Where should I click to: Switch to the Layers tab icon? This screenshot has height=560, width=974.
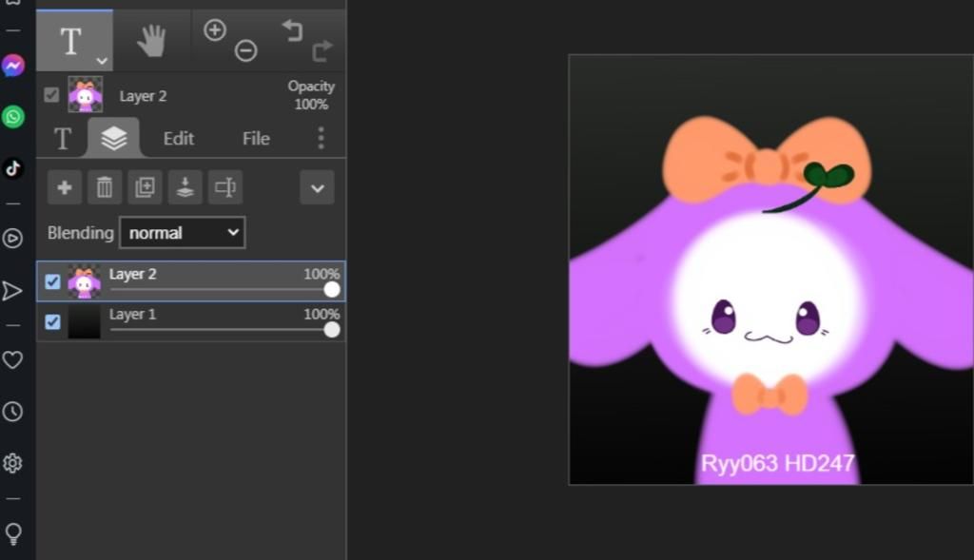[x=114, y=138]
